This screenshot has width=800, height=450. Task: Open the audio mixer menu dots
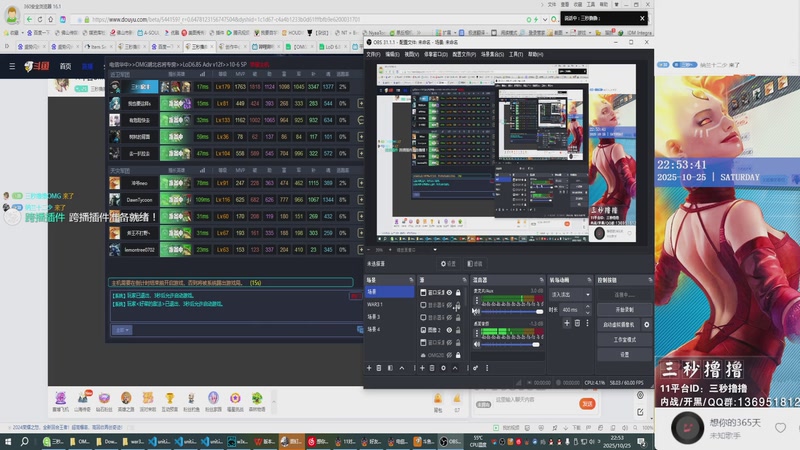point(487,368)
